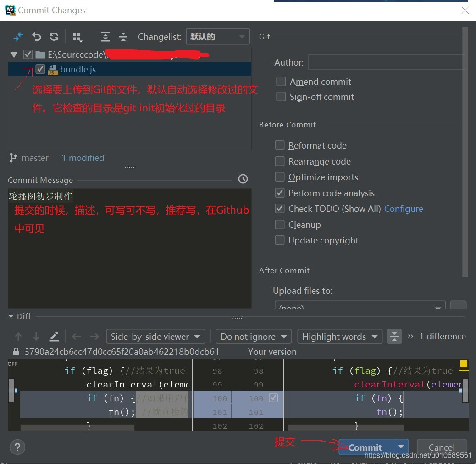This screenshot has height=464, width=476.
Task: Click the WebStorm logo in title bar
Action: coord(10,10)
